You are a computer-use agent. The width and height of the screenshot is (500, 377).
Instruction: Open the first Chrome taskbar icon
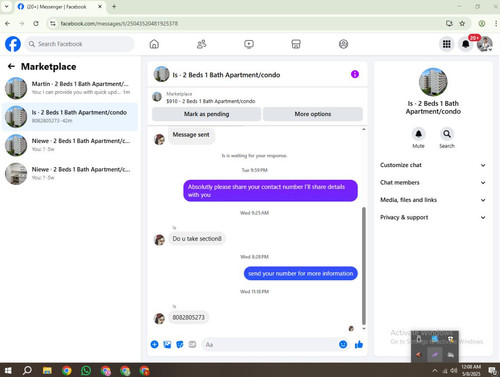[x=67, y=370]
